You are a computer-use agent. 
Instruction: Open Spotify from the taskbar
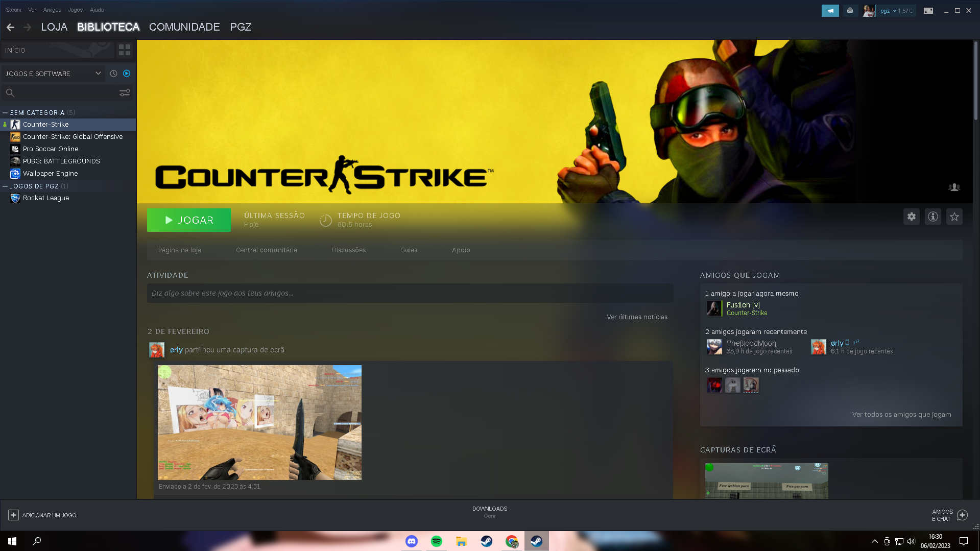click(436, 541)
